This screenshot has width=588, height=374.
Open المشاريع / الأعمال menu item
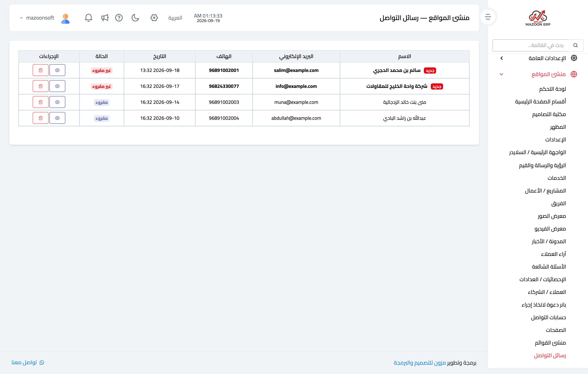[x=546, y=191]
